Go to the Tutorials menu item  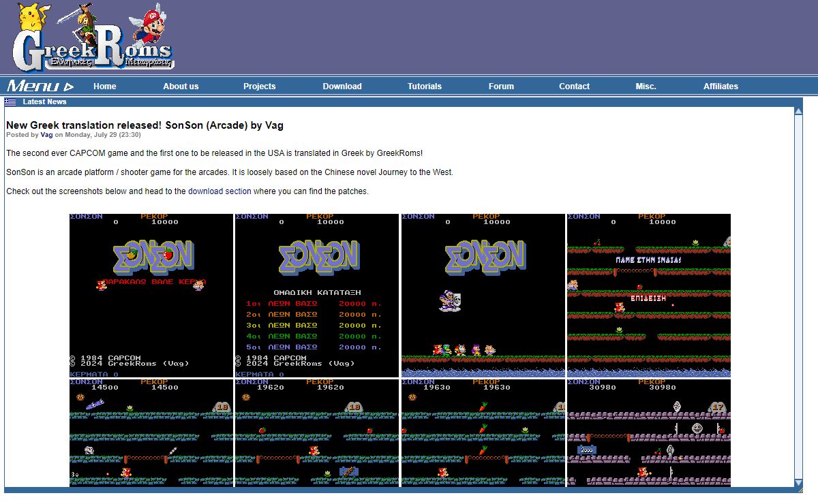point(425,86)
